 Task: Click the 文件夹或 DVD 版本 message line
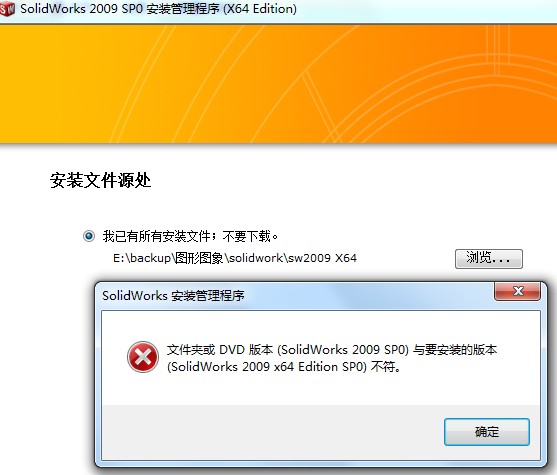tap(332, 350)
